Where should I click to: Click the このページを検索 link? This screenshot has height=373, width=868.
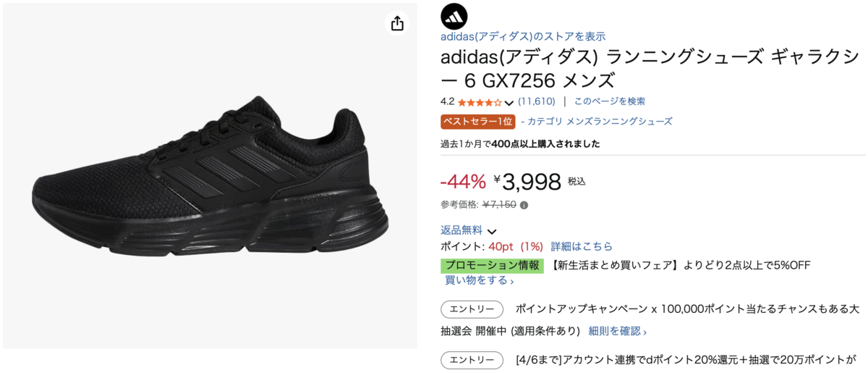(609, 101)
